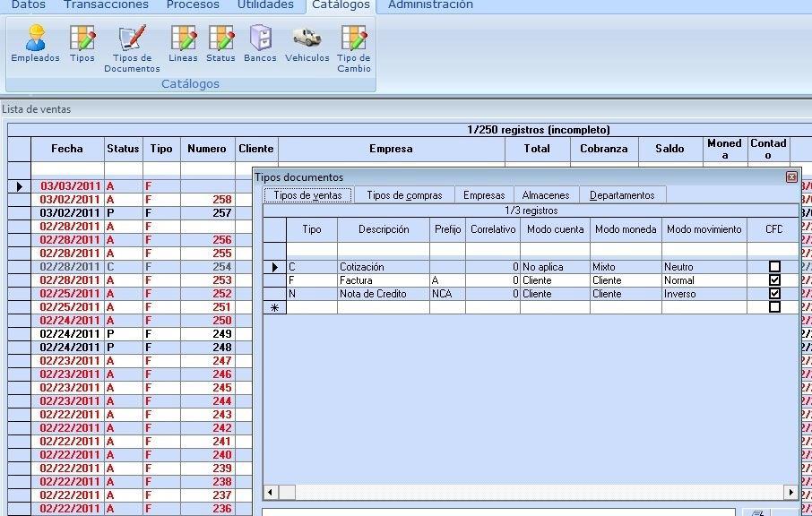The height and width of the screenshot is (516, 812).
Task: Click Descripción filter field in dialog grid
Action: click(384, 249)
